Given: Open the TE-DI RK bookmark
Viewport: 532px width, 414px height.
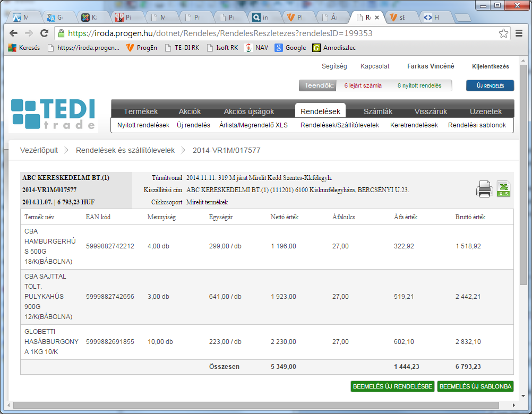Looking at the screenshot, I should click(182, 48).
